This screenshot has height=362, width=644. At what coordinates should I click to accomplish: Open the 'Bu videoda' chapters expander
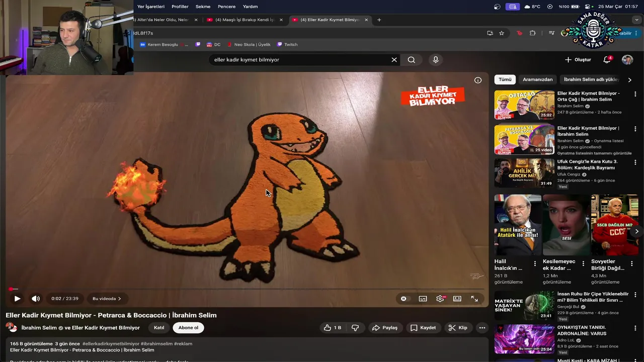click(107, 299)
